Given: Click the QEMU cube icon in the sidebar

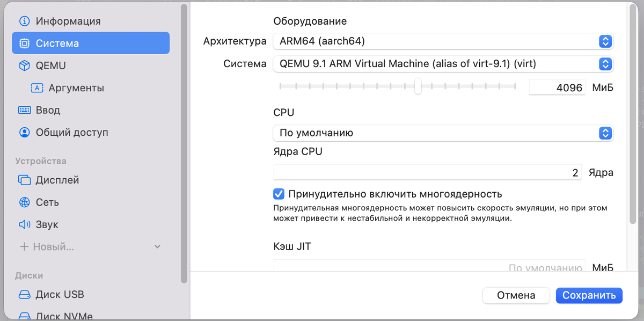Looking at the screenshot, I should (x=25, y=65).
